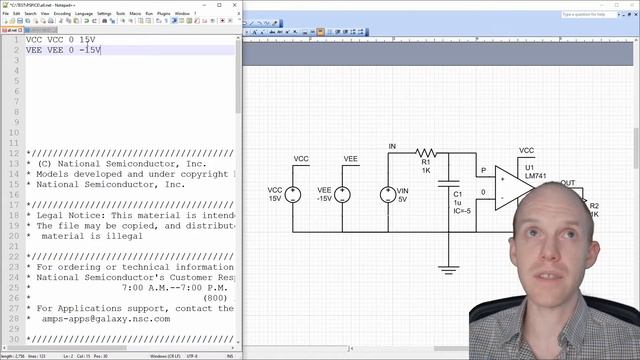Click 'material is illegal' on line 20

[x=92, y=236]
